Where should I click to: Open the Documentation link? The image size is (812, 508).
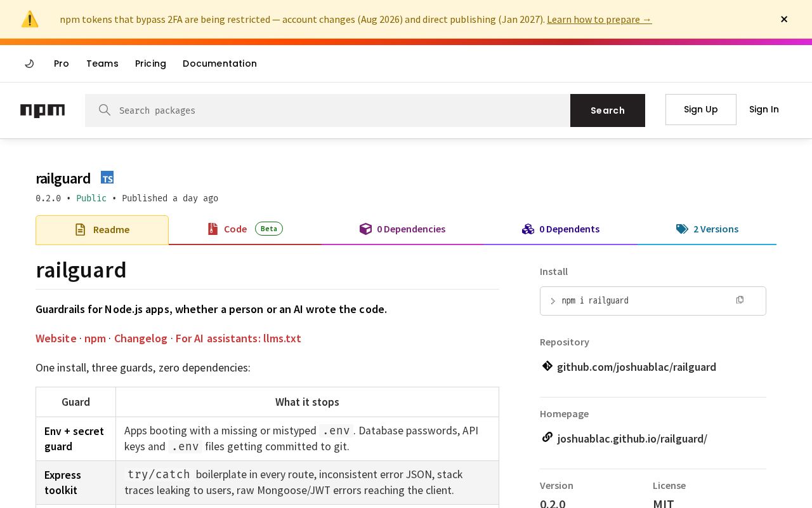pyautogui.click(x=219, y=63)
